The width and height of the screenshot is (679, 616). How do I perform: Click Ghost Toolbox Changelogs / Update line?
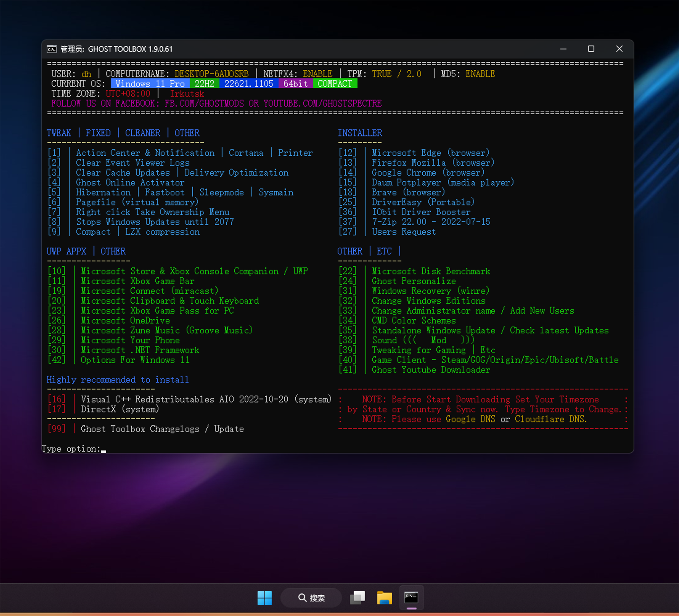[162, 429]
